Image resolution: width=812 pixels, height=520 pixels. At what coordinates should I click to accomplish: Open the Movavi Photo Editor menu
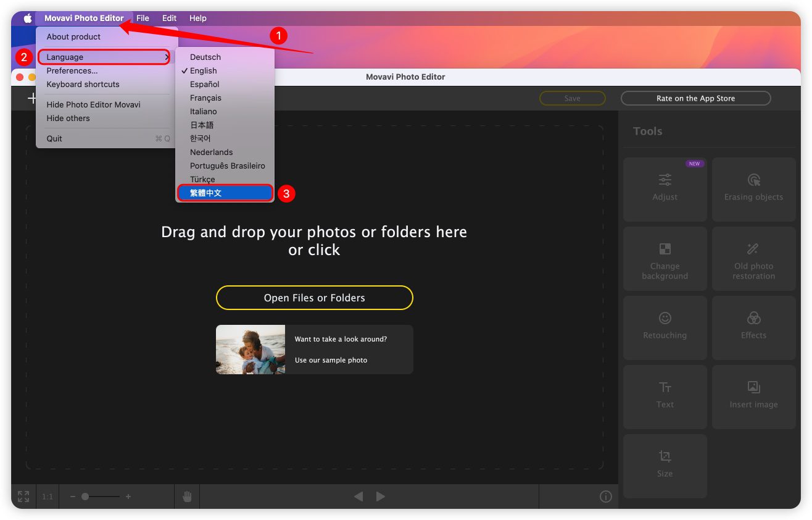84,19
